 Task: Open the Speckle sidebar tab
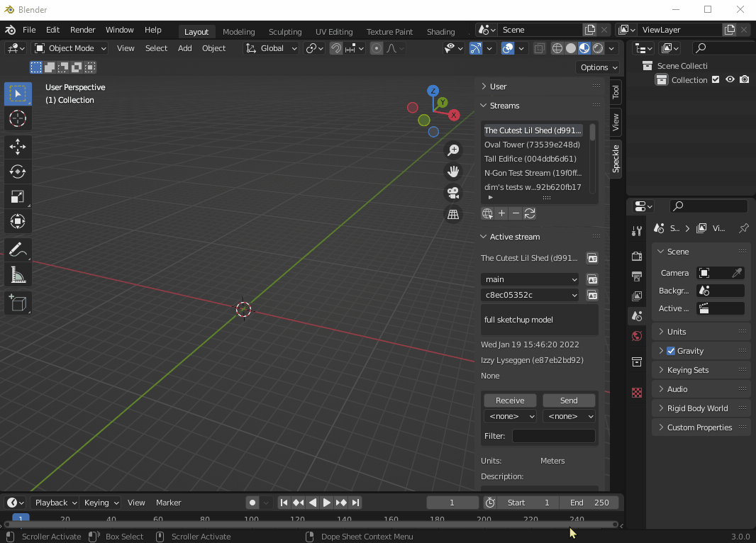[x=615, y=159]
